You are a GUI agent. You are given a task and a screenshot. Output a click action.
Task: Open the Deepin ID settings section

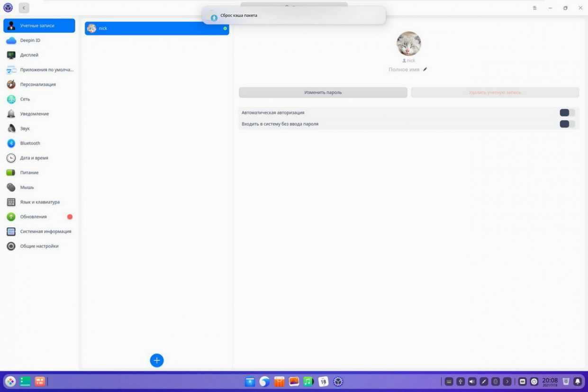[x=39, y=40]
